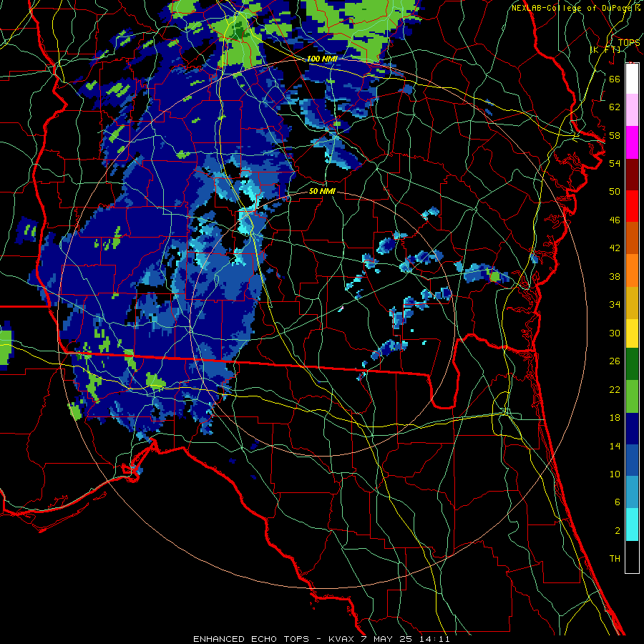This screenshot has height=644, width=644.
Task: Click the '22' scale label
Action: pos(615,389)
